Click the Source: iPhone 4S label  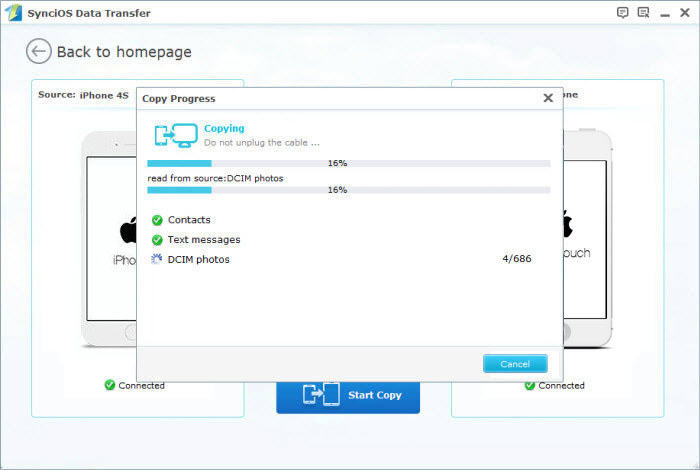point(83,95)
